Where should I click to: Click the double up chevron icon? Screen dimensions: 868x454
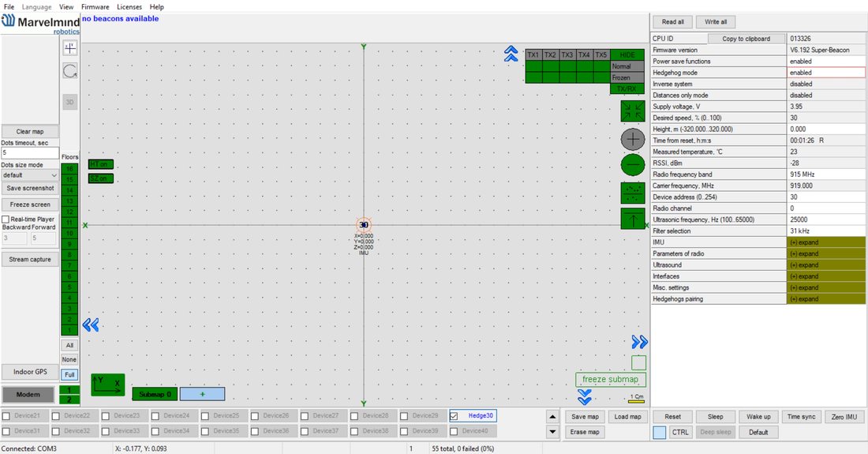click(511, 54)
